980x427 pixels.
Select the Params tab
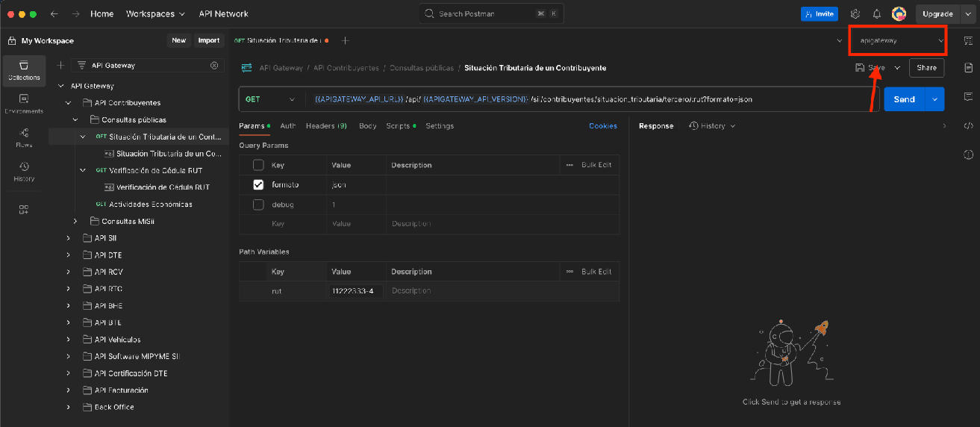tap(253, 126)
